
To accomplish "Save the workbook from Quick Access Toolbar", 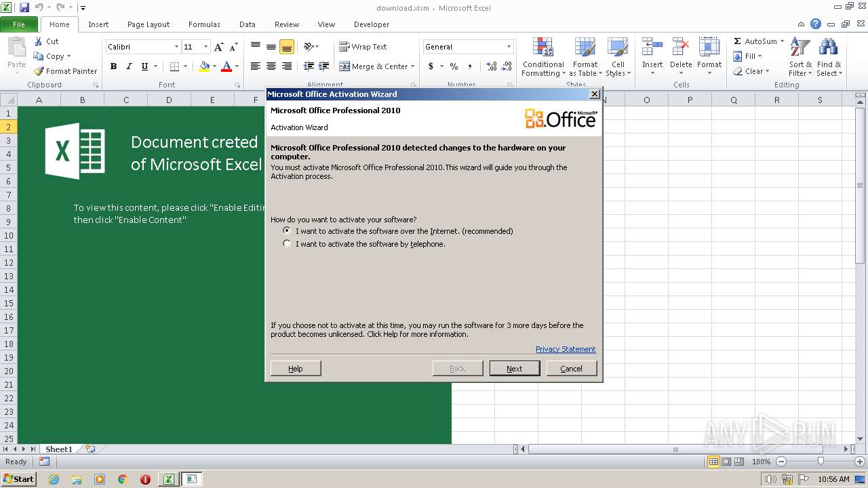I will 24,7.
